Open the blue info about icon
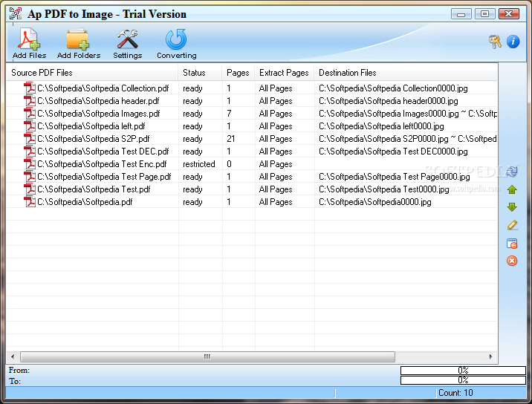 click(513, 42)
